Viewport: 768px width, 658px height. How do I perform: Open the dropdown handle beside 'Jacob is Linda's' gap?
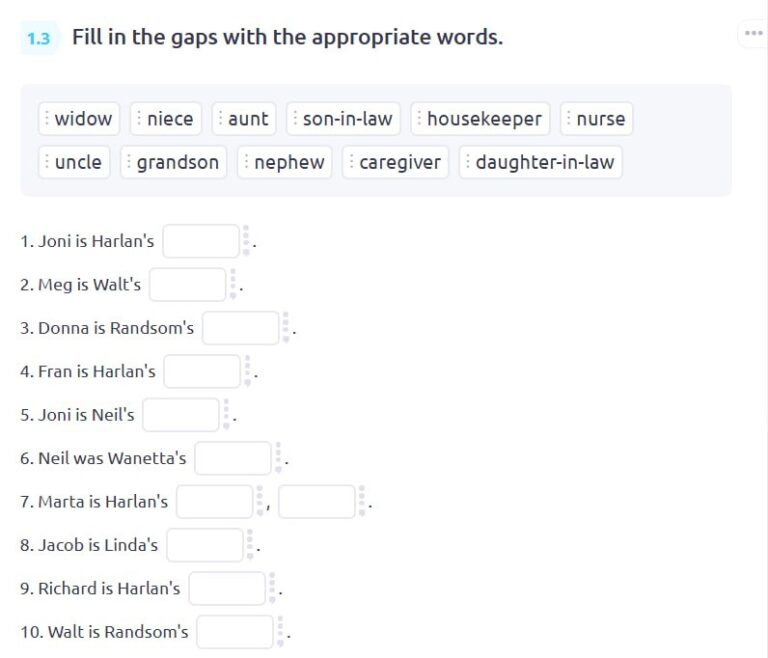point(250,545)
